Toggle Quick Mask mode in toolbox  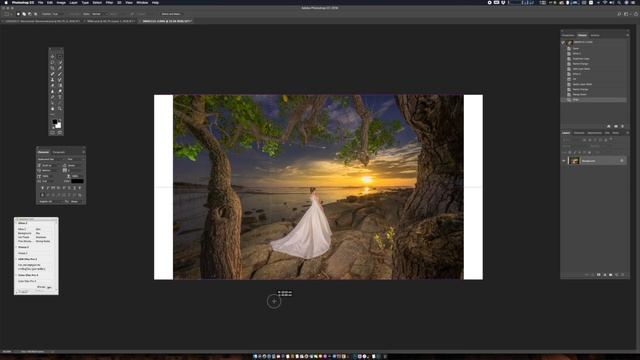[52, 133]
